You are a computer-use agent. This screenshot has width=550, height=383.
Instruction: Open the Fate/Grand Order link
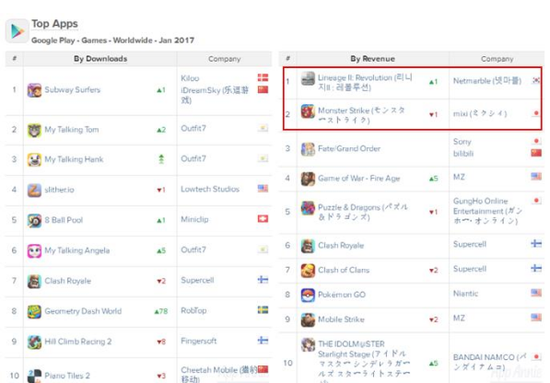(349, 149)
